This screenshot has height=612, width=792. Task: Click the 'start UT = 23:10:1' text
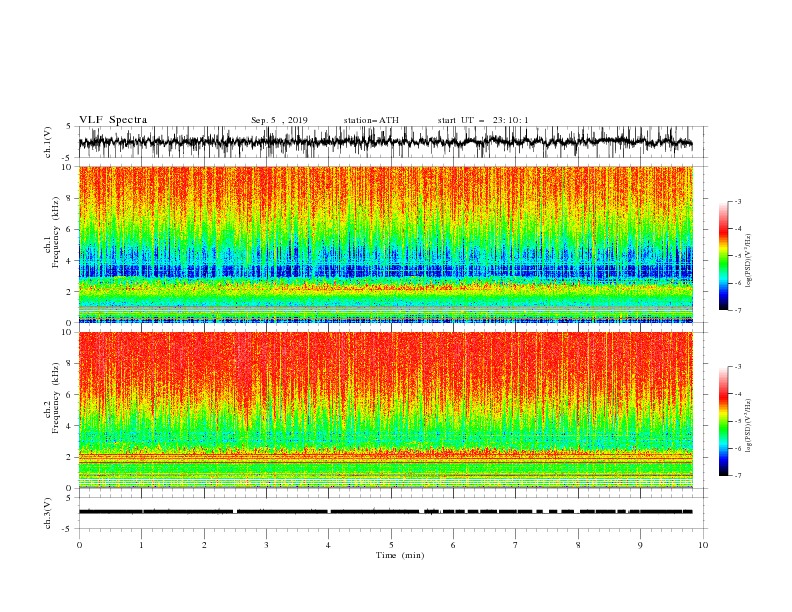(x=483, y=120)
